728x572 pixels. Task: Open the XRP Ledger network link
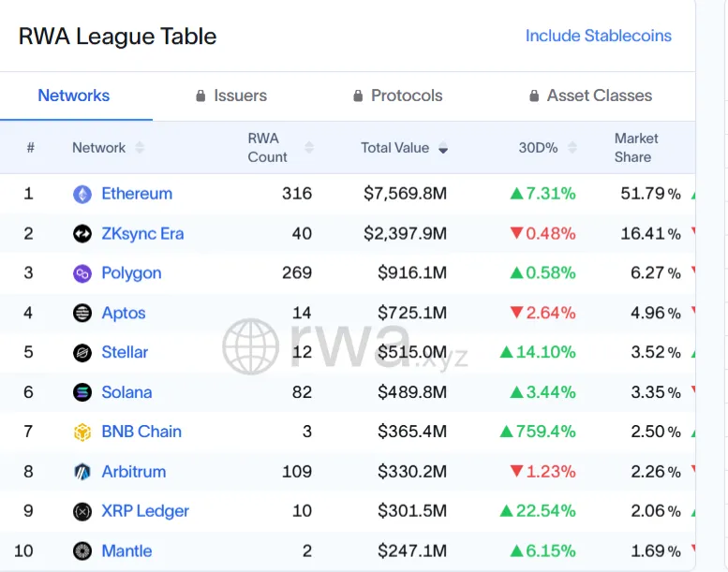point(145,511)
